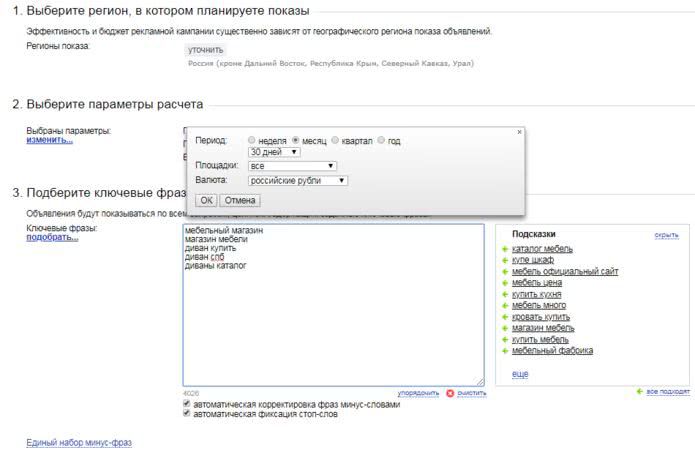The height and width of the screenshot is (450, 695).
Task: Close the period settings popup with X
Action: pos(519,132)
